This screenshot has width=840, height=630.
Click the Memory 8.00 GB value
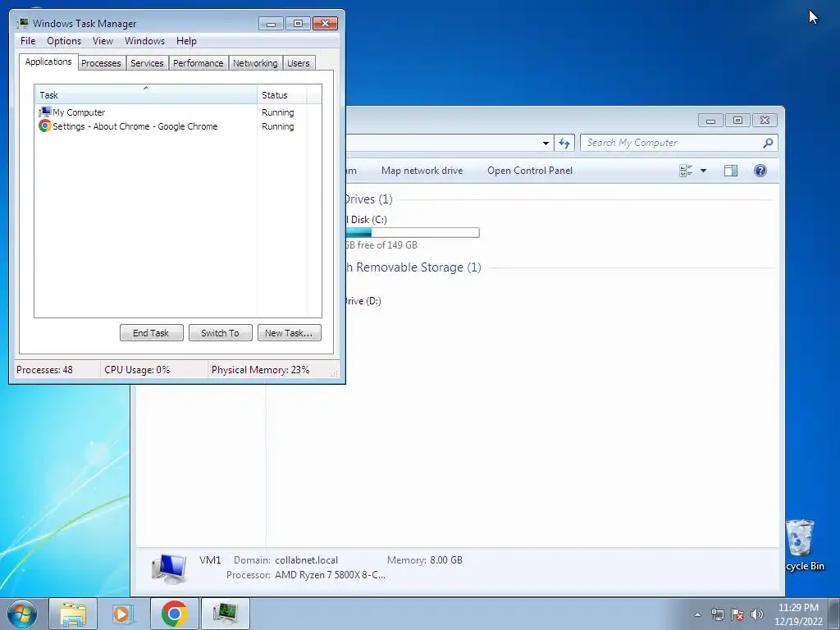coord(445,560)
